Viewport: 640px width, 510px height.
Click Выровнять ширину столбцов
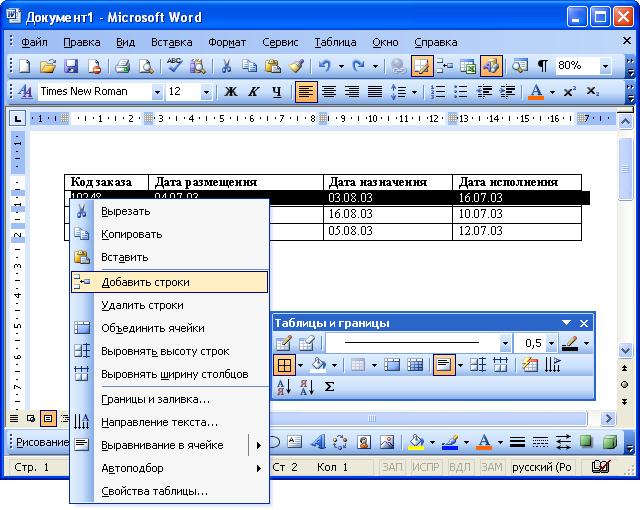[169, 374]
